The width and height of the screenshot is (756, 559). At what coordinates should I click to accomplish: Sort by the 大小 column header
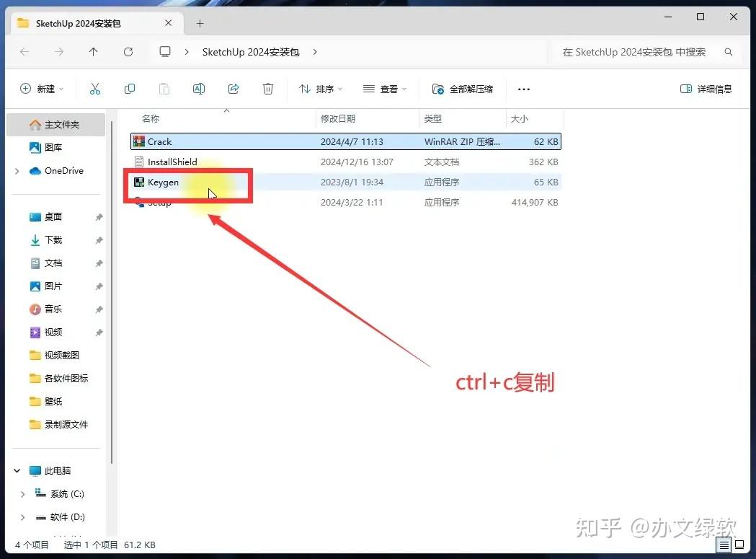[x=520, y=118]
